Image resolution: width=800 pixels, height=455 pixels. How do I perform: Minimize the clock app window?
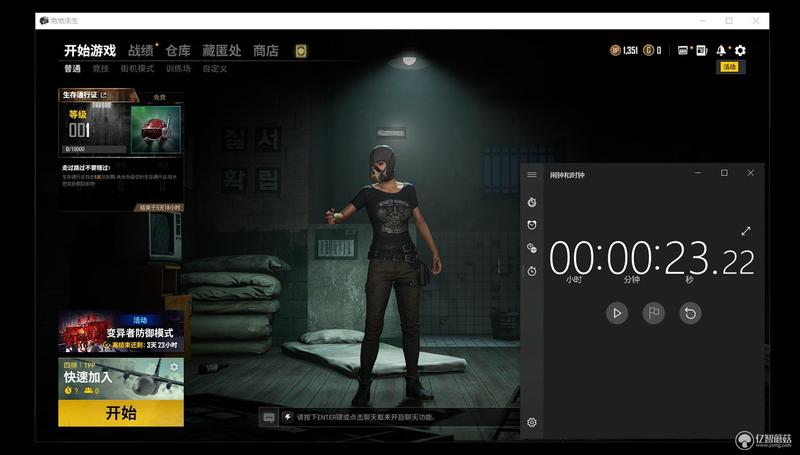coord(698,173)
